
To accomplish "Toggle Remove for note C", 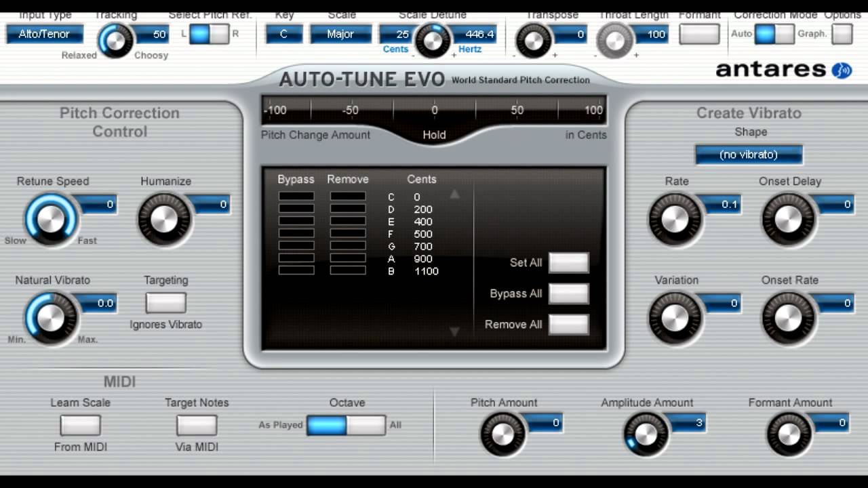I will pos(348,197).
